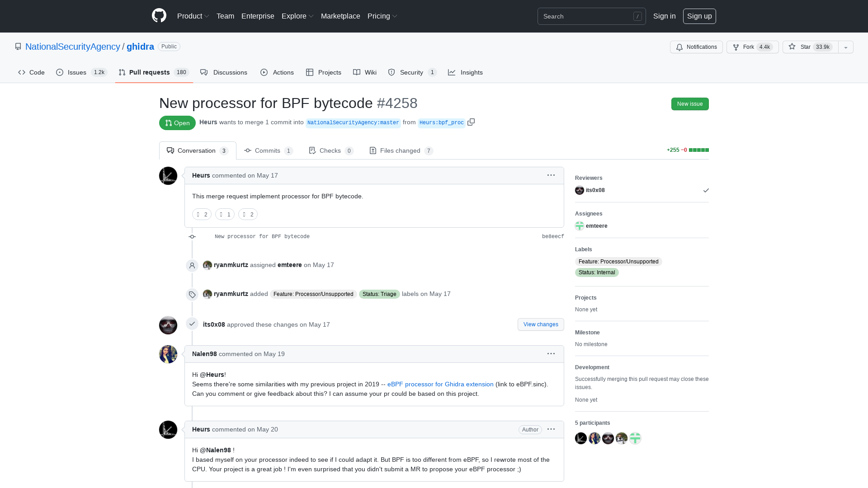Open the Security tab
The image size is (868, 488).
(412, 72)
